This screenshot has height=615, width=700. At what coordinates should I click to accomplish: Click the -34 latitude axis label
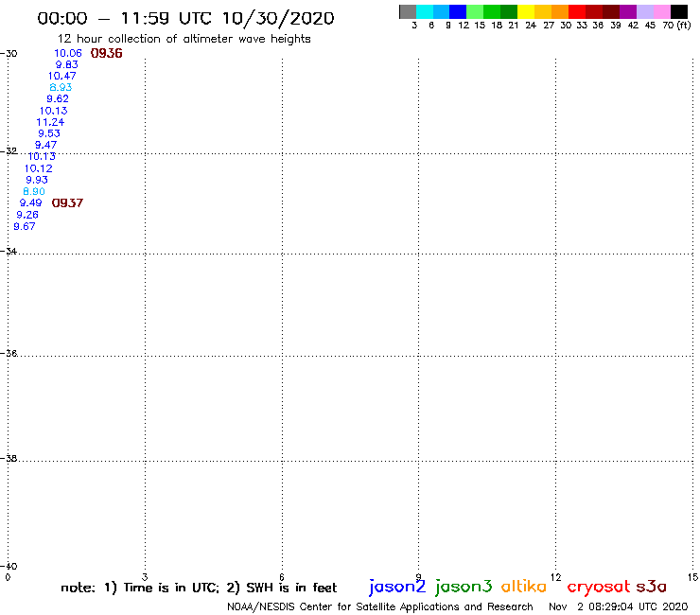pyautogui.click(x=9, y=251)
